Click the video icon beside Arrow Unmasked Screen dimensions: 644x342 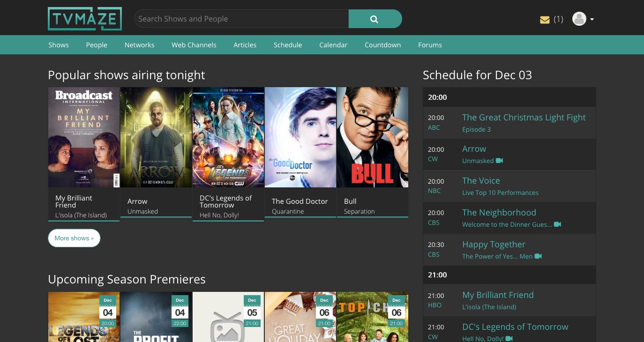(x=500, y=161)
